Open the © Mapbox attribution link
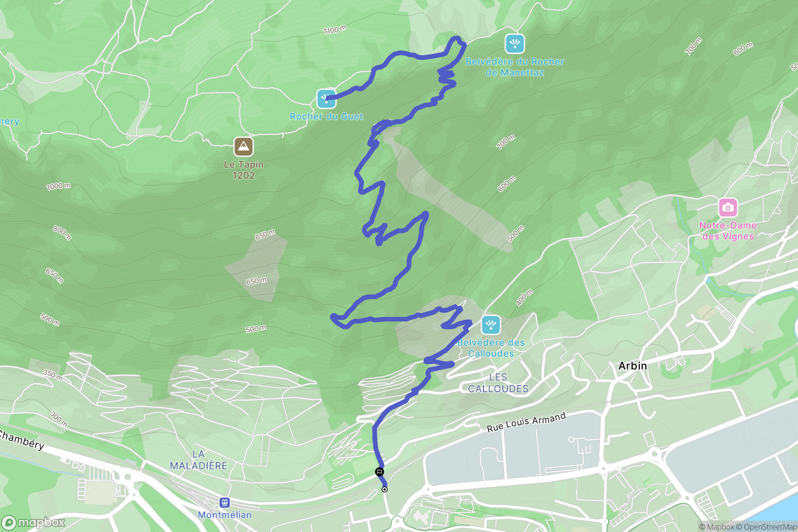 coord(717,527)
